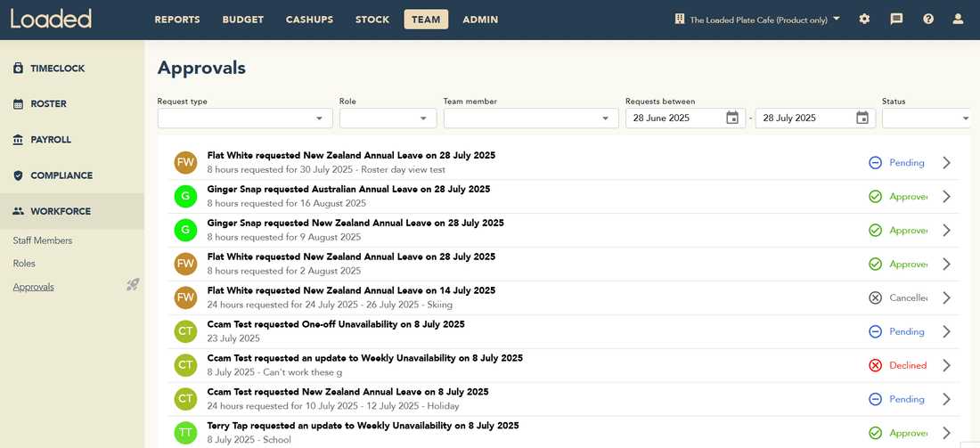This screenshot has width=980, height=448.
Task: Click the CT avatar on the One-off Unavailability request
Action: coord(185,331)
